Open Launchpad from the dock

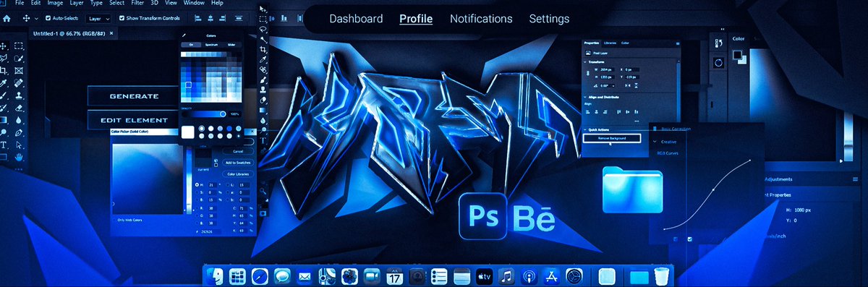click(x=237, y=276)
